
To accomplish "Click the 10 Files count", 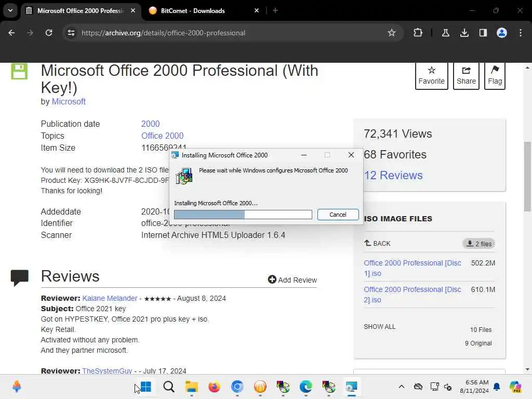I will coord(481,330).
